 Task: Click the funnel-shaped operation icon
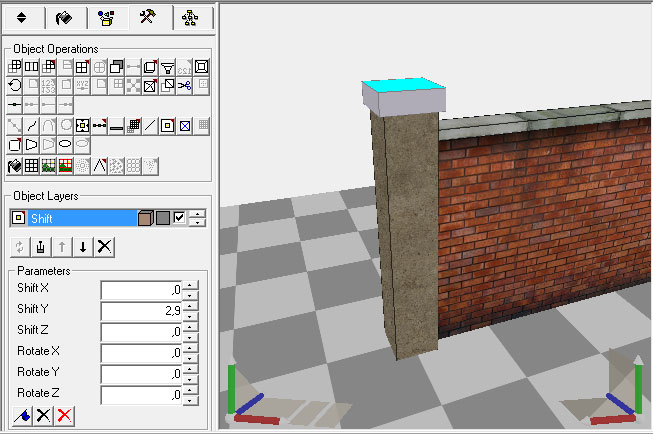pyautogui.click(x=167, y=67)
